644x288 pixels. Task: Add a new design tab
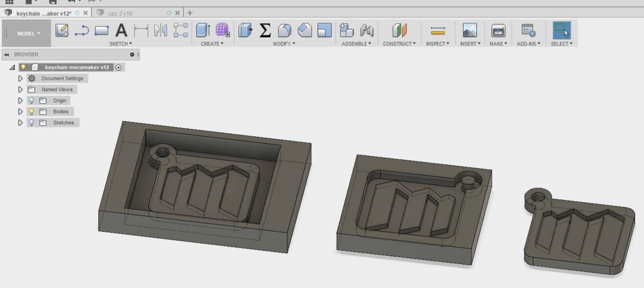click(x=190, y=13)
